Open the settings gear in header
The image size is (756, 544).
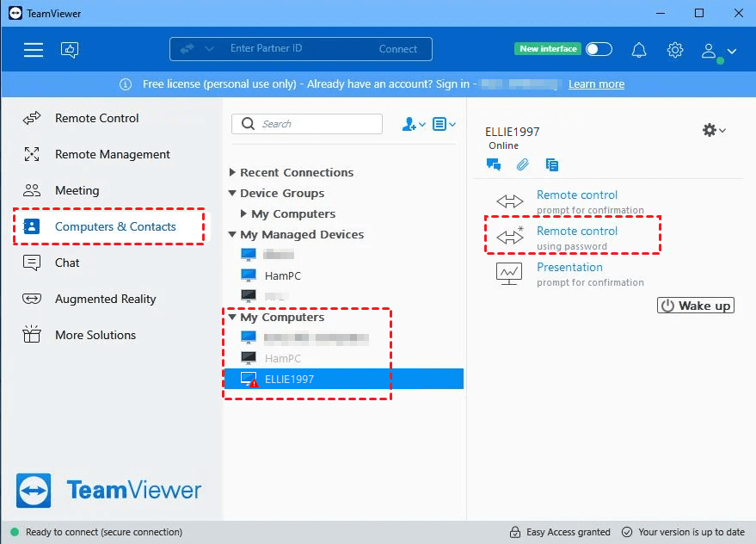click(675, 50)
